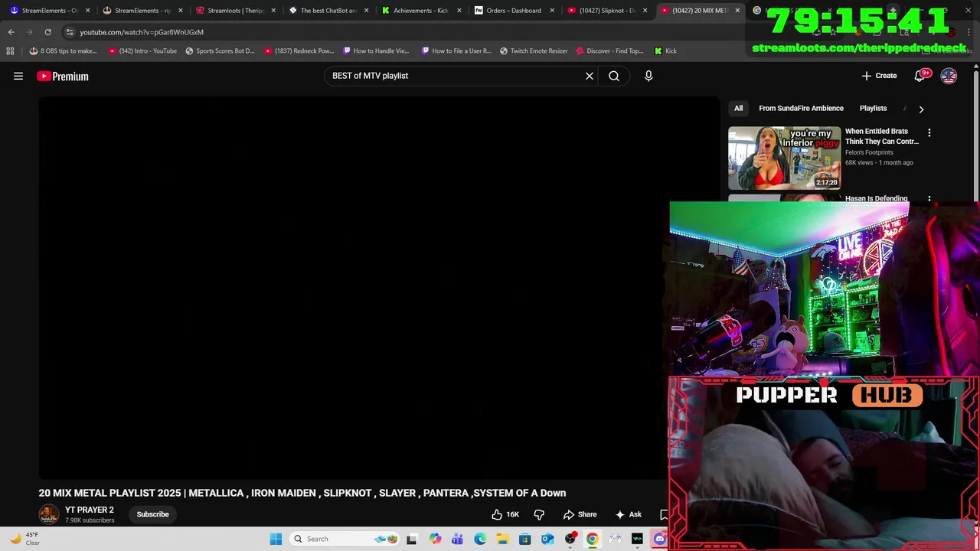Viewport: 980px width, 551px height.
Task: Open Task View on the taskbar
Action: (x=411, y=539)
